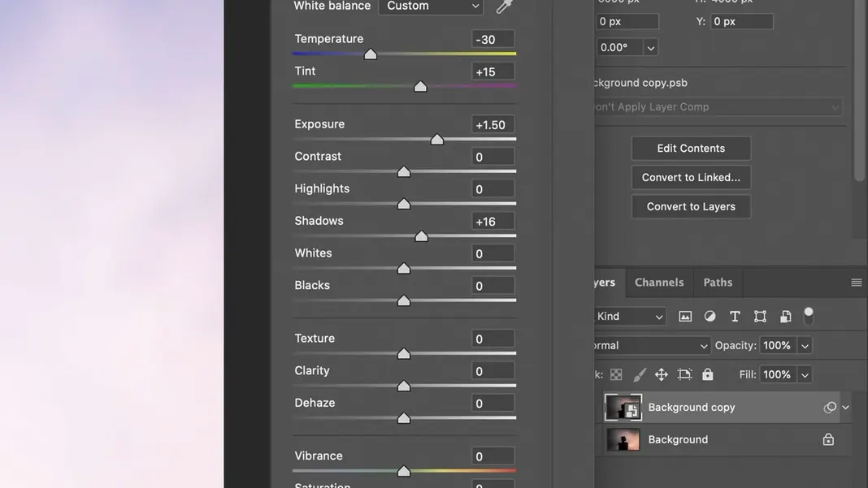Click the Blacks slider handle
The image size is (868, 488).
[x=404, y=300]
